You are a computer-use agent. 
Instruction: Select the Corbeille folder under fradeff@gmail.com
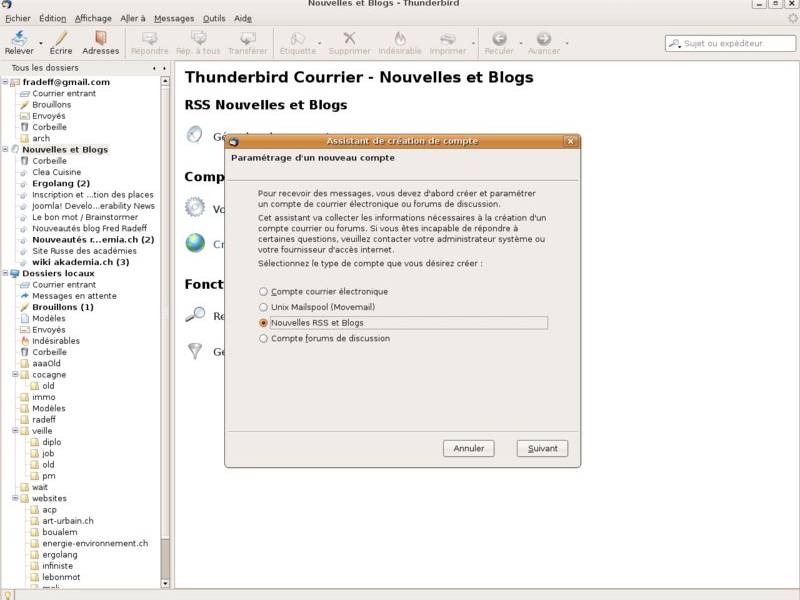(x=49, y=127)
